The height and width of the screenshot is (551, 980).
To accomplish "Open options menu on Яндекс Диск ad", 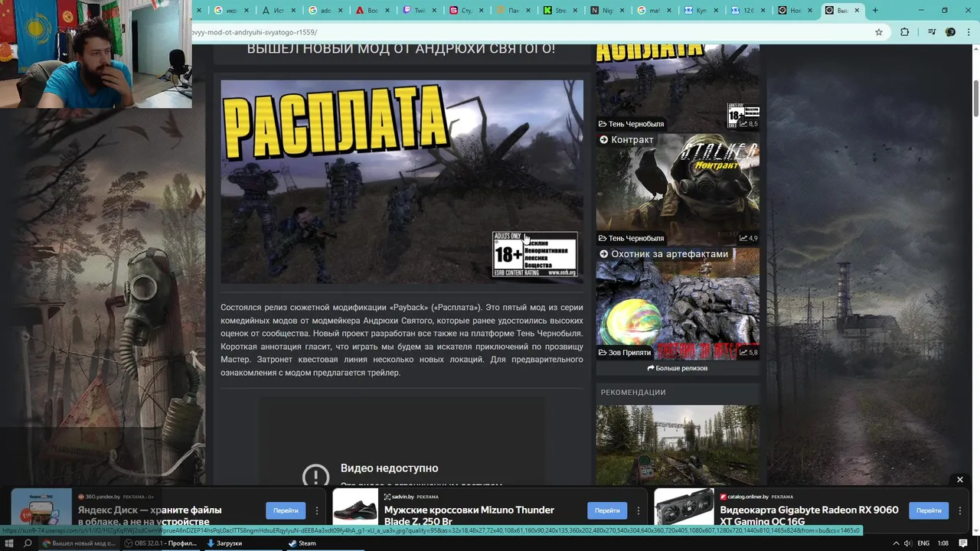I will click(x=317, y=510).
